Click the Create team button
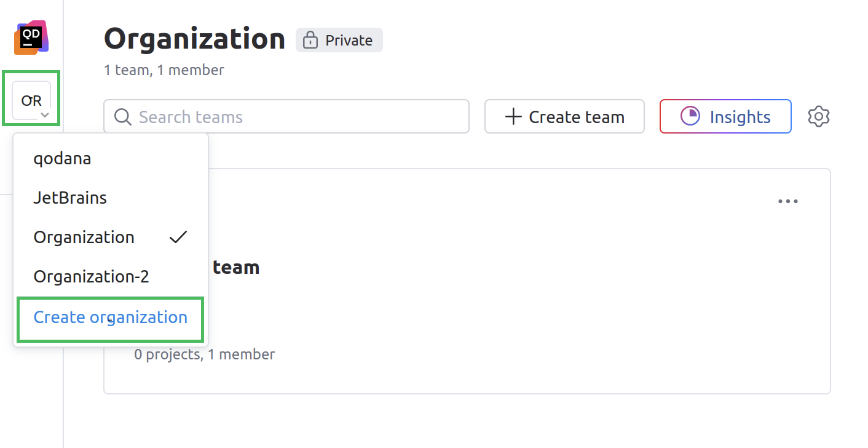868x448 pixels. pyautogui.click(x=564, y=116)
